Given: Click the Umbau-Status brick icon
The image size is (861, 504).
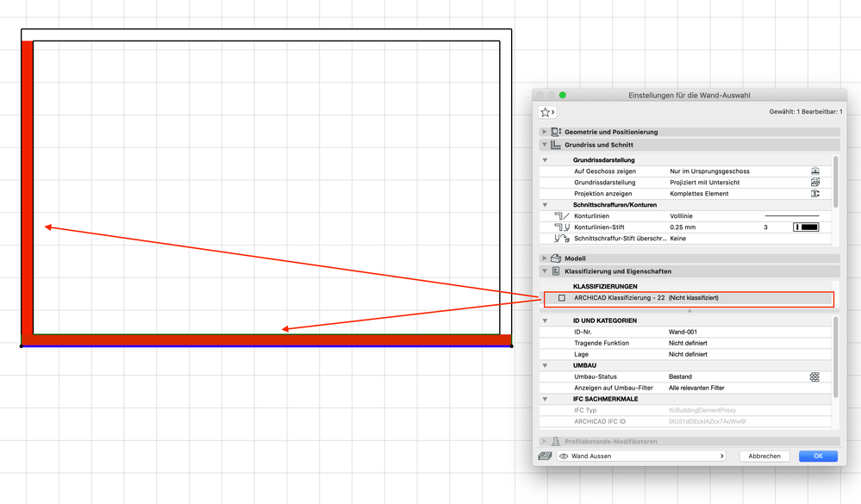Looking at the screenshot, I should coord(814,376).
